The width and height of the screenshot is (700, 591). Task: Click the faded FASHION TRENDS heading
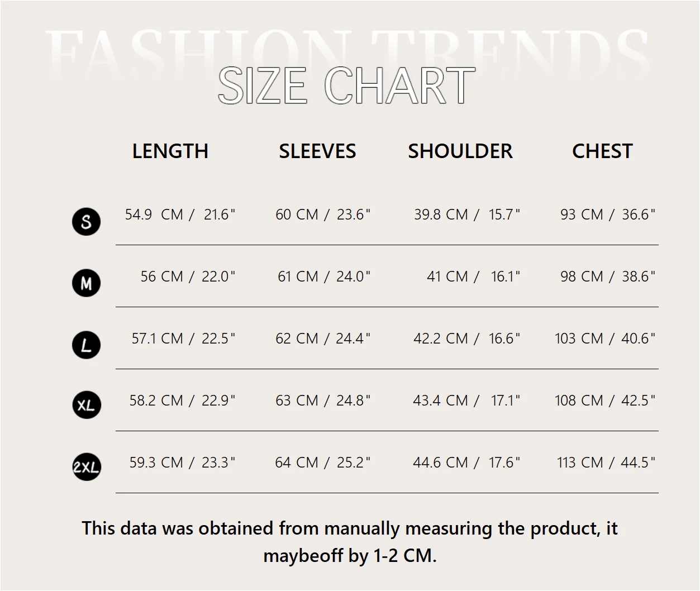click(346, 47)
